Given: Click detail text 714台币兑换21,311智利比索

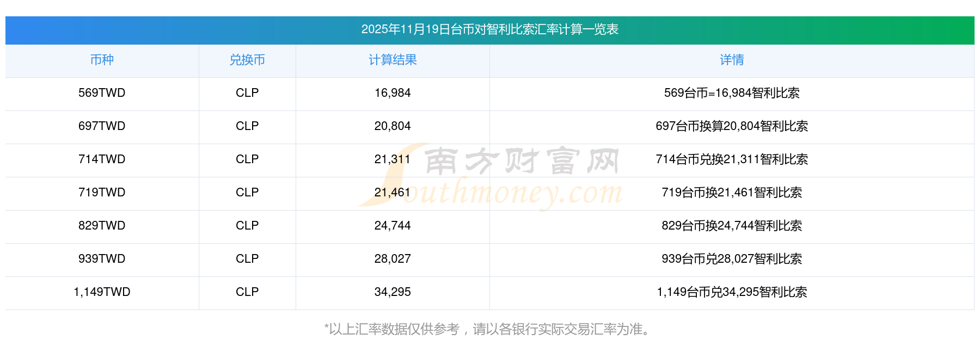Looking at the screenshot, I should [x=732, y=159].
